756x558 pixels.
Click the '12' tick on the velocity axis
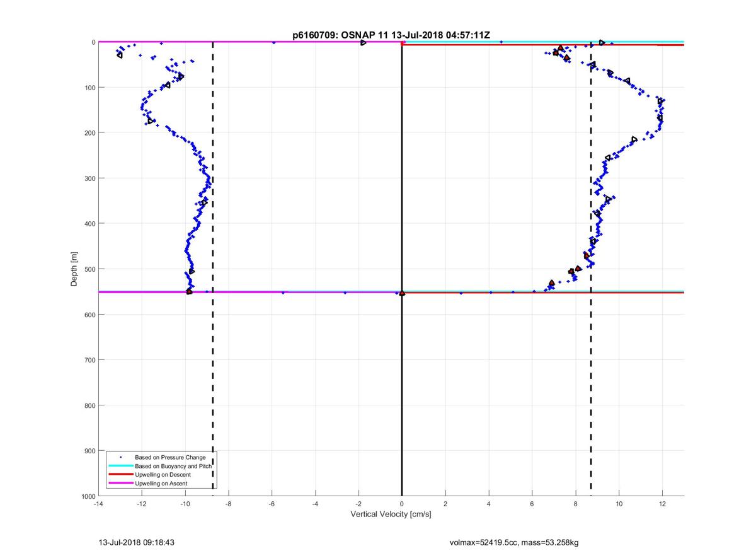(663, 504)
